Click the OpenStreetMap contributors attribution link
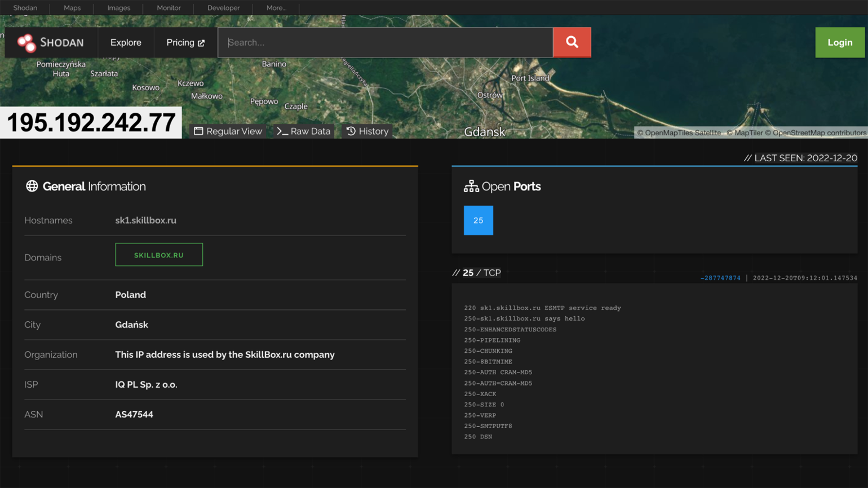 click(x=816, y=133)
